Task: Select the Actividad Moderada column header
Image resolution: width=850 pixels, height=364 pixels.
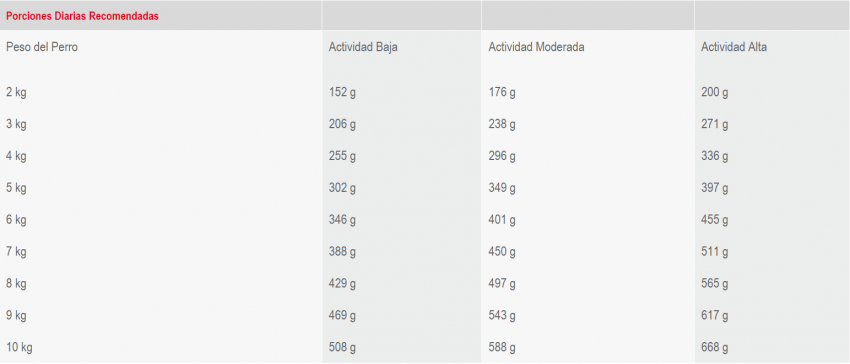Action: pos(536,47)
